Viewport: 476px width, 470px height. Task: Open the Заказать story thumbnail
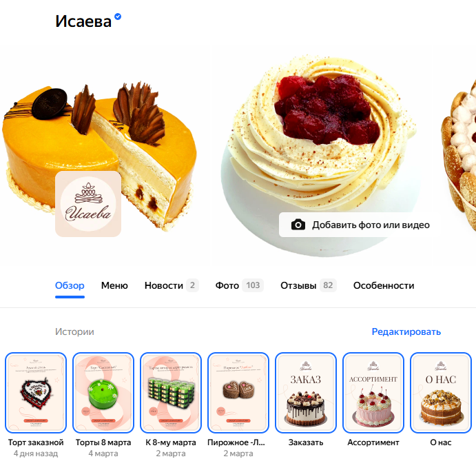pos(306,393)
